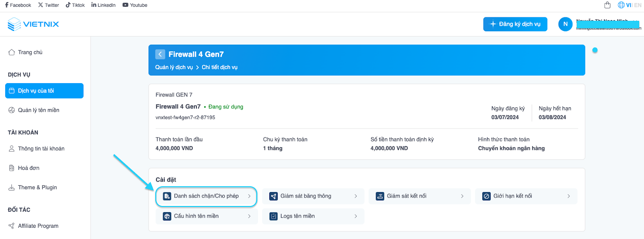644x239 pixels.
Task: Select Dịch vụ của tôi menu item
Action: tap(44, 91)
